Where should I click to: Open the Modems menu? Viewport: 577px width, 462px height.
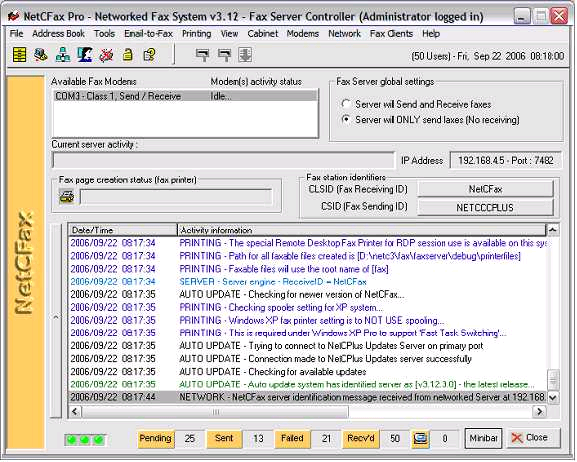(x=302, y=34)
